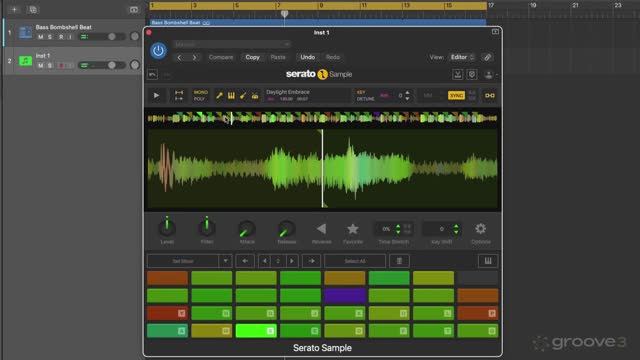Select the red pad in third row
The image size is (640, 360).
(x=167, y=313)
